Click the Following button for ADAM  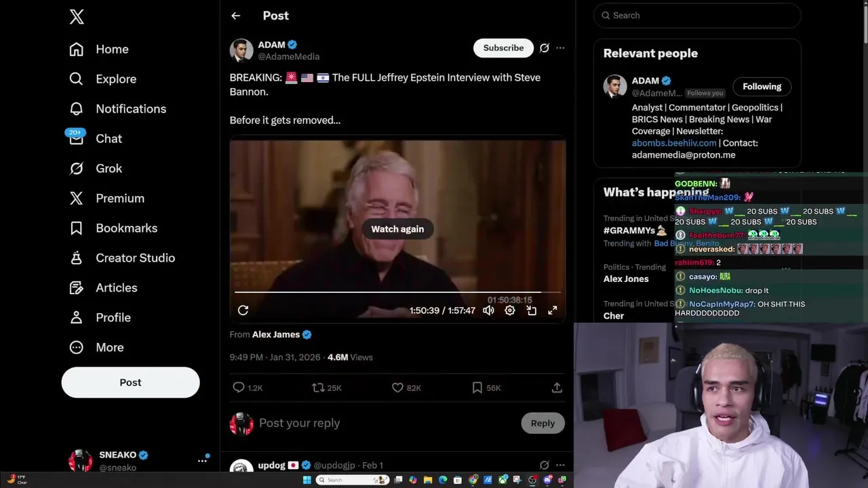[762, 87]
